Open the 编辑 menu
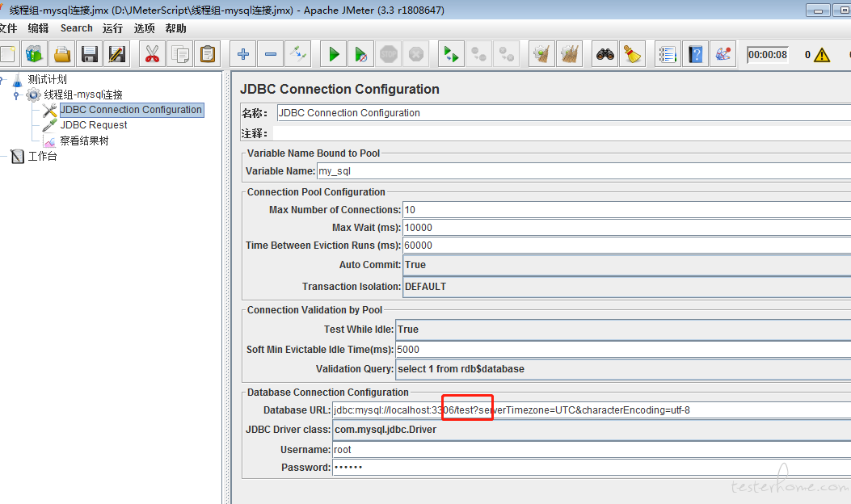851x504 pixels. (x=38, y=28)
